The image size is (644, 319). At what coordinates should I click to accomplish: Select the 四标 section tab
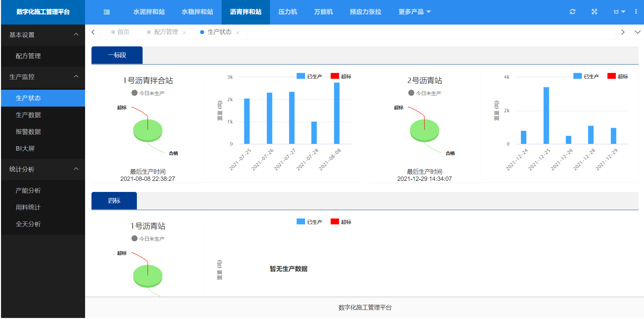coord(114,201)
